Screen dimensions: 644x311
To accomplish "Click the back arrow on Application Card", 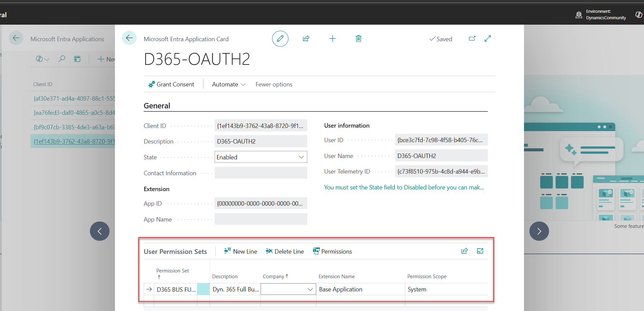I will [x=129, y=38].
